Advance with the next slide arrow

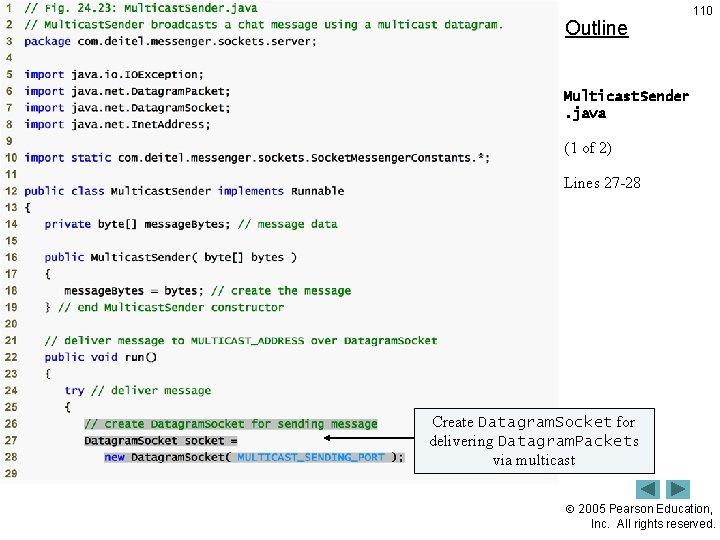point(678,489)
